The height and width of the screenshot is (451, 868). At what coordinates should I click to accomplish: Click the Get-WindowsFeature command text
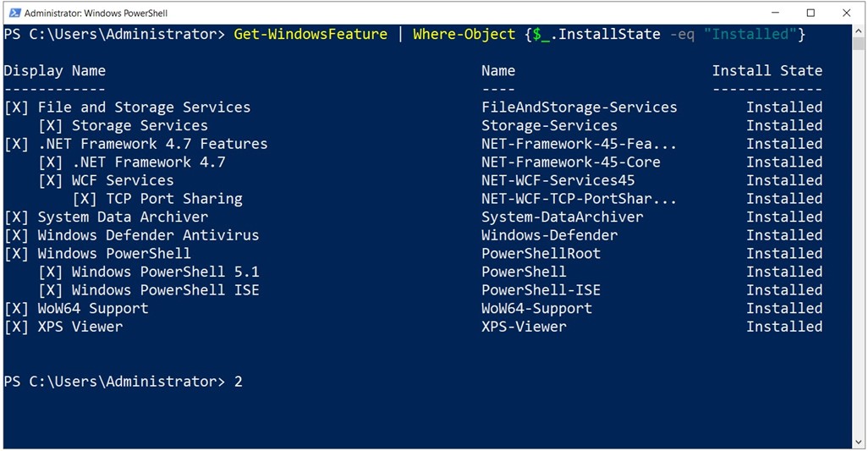[x=310, y=34]
